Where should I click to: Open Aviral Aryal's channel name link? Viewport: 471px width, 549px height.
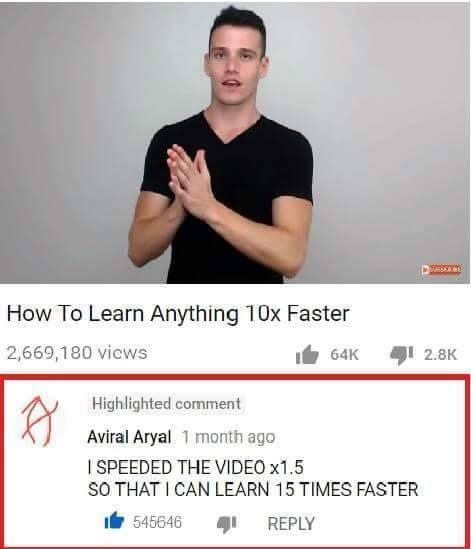(129, 437)
